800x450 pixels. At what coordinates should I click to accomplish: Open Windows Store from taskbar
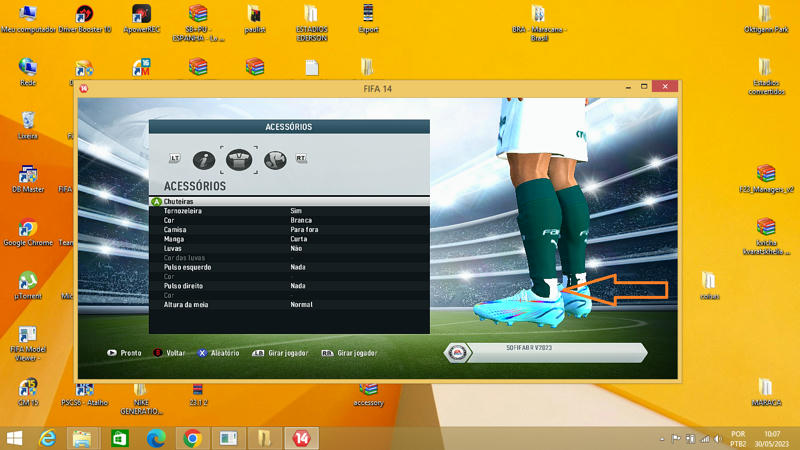coord(120,438)
